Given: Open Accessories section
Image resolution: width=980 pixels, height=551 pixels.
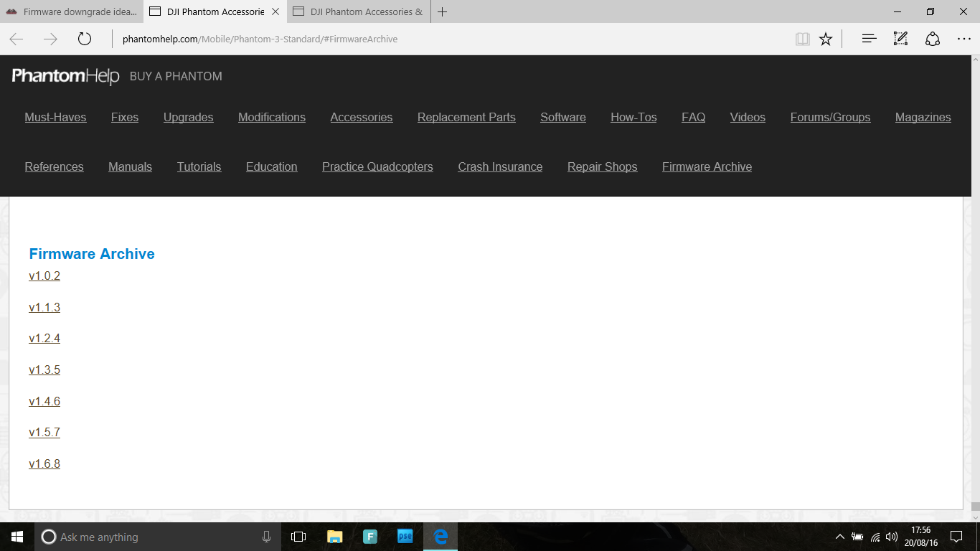Looking at the screenshot, I should click(x=362, y=118).
